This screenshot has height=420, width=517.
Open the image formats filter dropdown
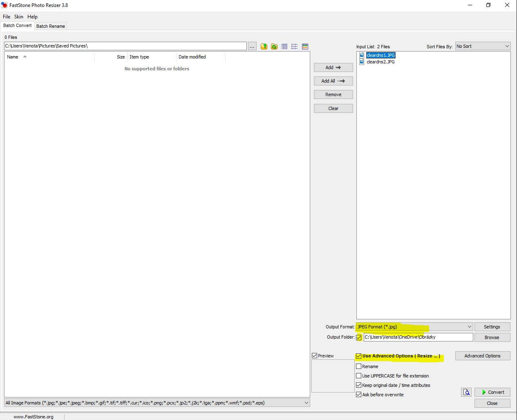pyautogui.click(x=306, y=403)
